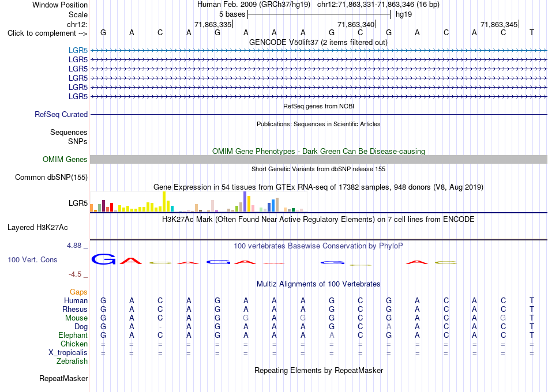Click the faded A in Dog row
Viewport: 548px width, 392px height.
point(389,327)
